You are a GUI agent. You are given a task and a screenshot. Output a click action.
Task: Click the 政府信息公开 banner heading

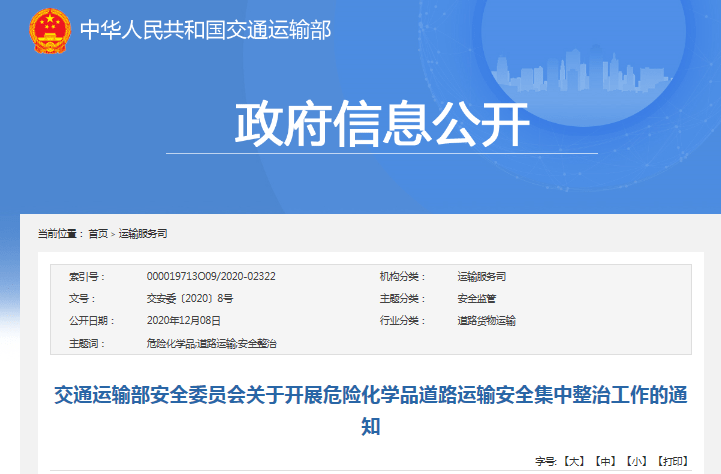pyautogui.click(x=381, y=123)
